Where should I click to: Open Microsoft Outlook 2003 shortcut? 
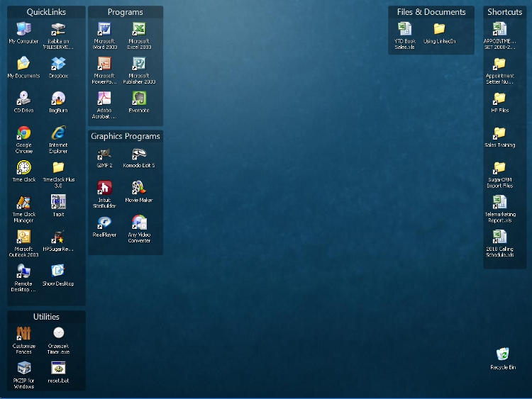[x=23, y=237]
